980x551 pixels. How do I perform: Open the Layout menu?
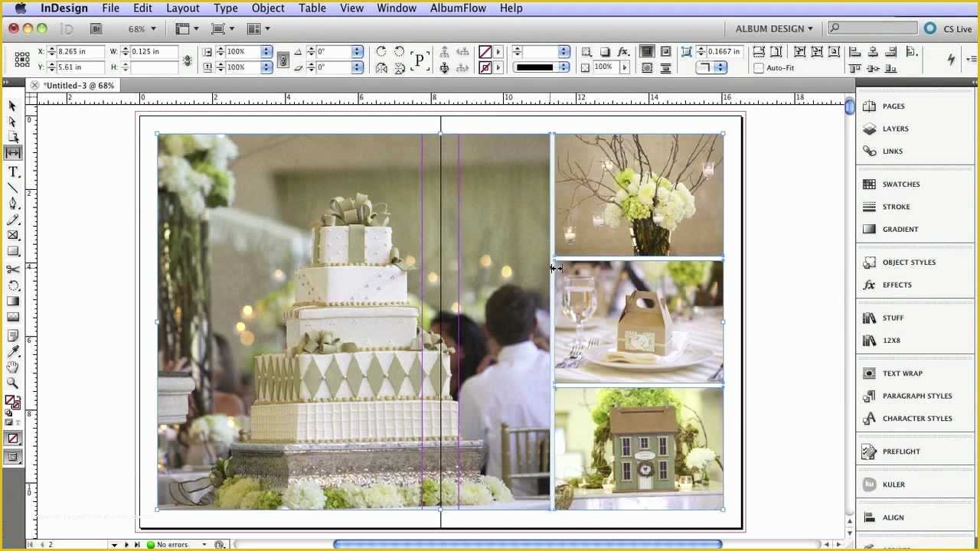pyautogui.click(x=183, y=8)
